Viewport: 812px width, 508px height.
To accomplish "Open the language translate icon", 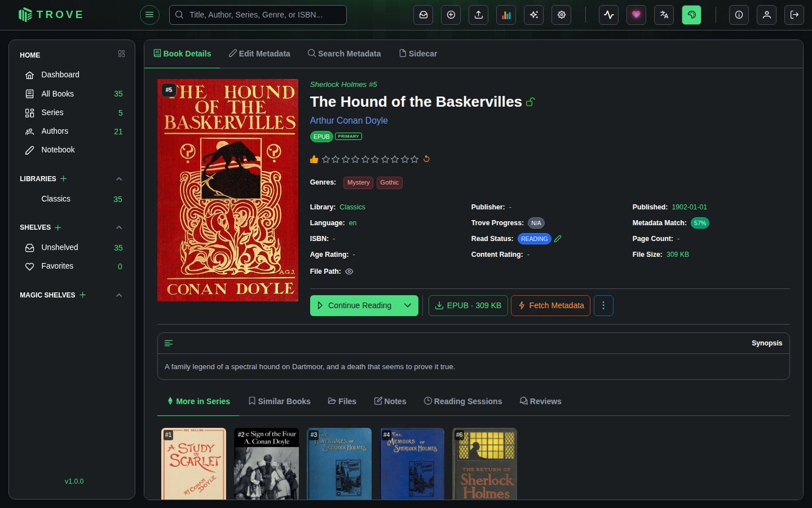I will click(664, 15).
